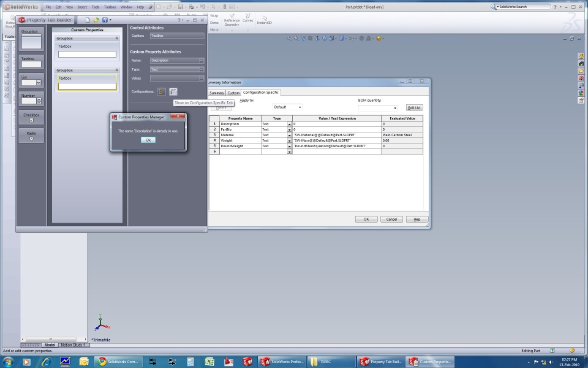This screenshot has width=588, height=368.
Task: Click Hide/Show Items icon in view toolbar
Action: (x=352, y=38)
